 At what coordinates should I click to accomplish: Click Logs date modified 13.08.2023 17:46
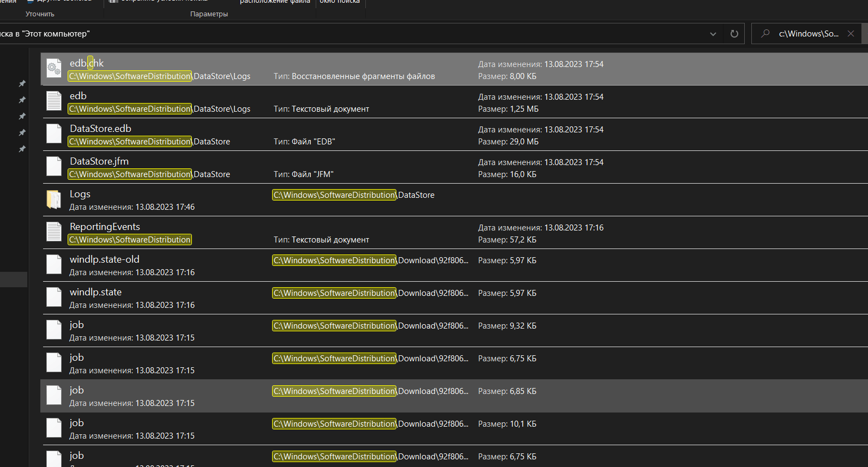pyautogui.click(x=165, y=207)
